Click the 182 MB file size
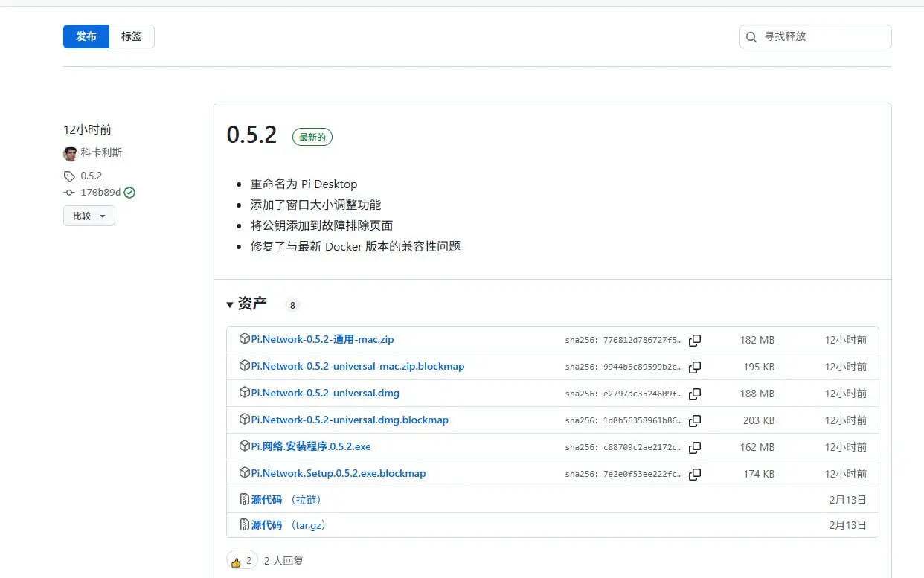 (x=757, y=340)
